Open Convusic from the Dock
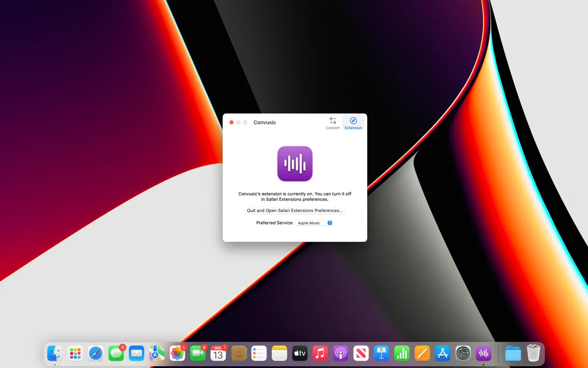 [483, 353]
